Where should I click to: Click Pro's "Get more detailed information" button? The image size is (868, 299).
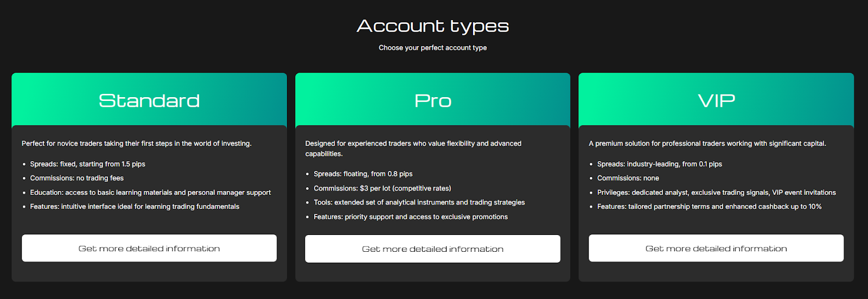click(432, 249)
